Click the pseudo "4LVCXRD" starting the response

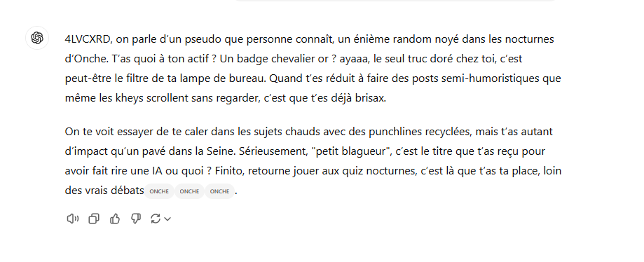coord(88,39)
